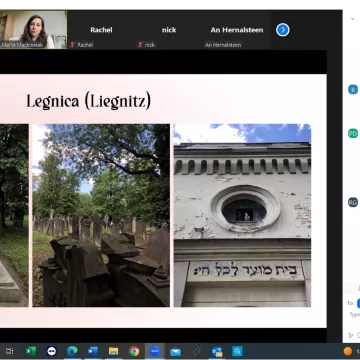Switch to the active Zoom taskbar icon
This screenshot has height=360, width=360.
pyautogui.click(x=155, y=351)
